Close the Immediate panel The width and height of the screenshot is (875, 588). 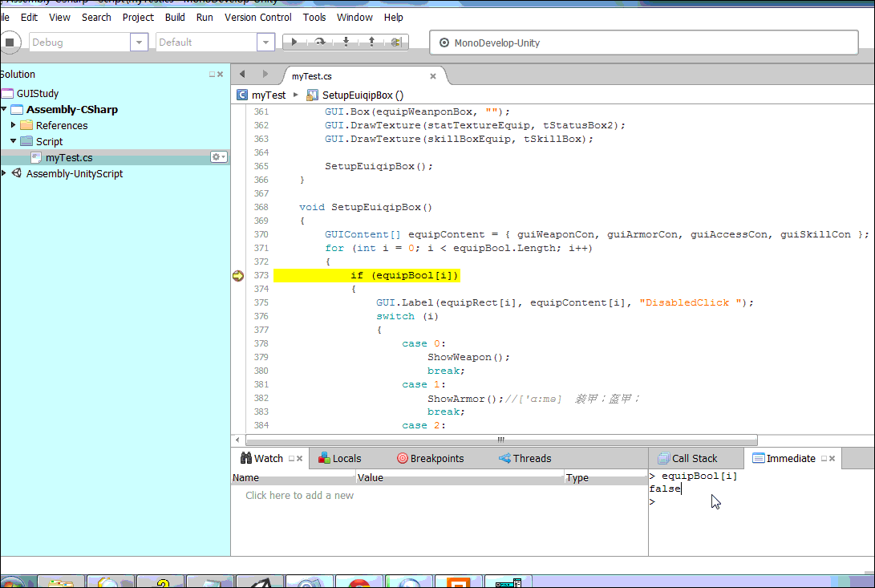click(832, 459)
